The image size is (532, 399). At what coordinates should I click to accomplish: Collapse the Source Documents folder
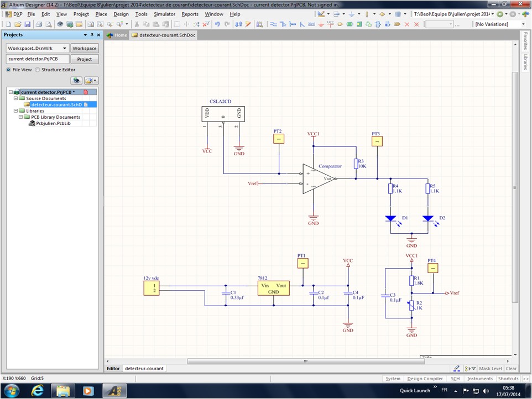pos(15,98)
